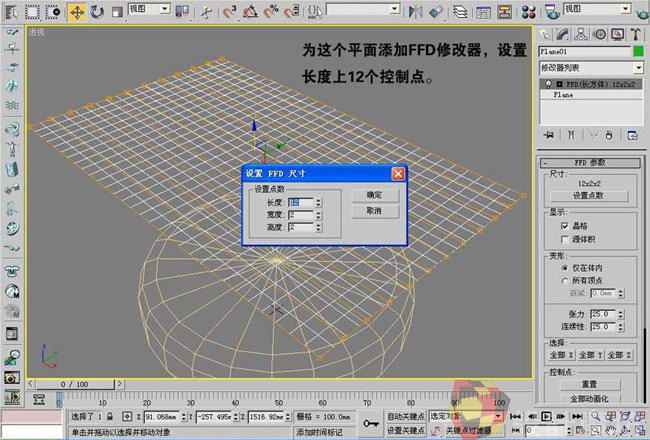This screenshot has width=650, height=440.
Task: Click the 设置点数 set points button
Action: [589, 196]
